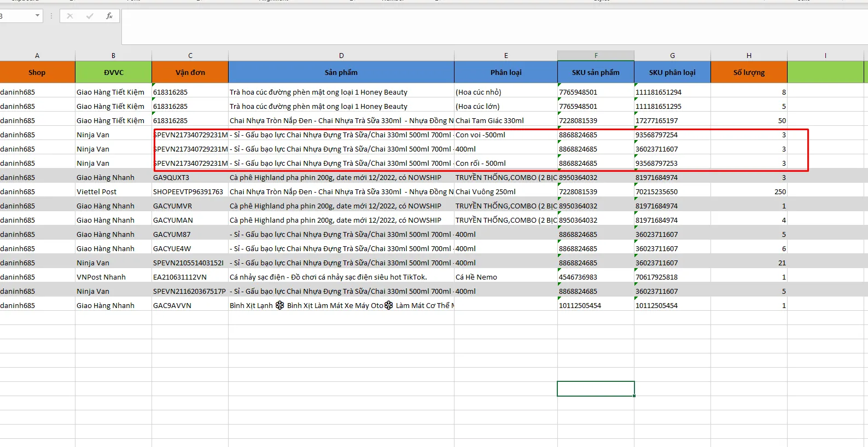Click the formula bar Enter checkmark icon

point(90,16)
